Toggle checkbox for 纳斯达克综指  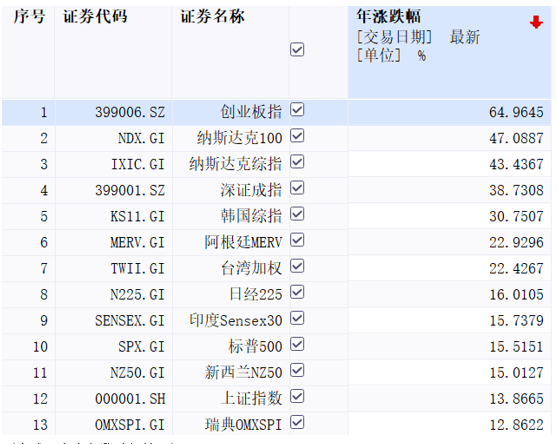pos(297,162)
